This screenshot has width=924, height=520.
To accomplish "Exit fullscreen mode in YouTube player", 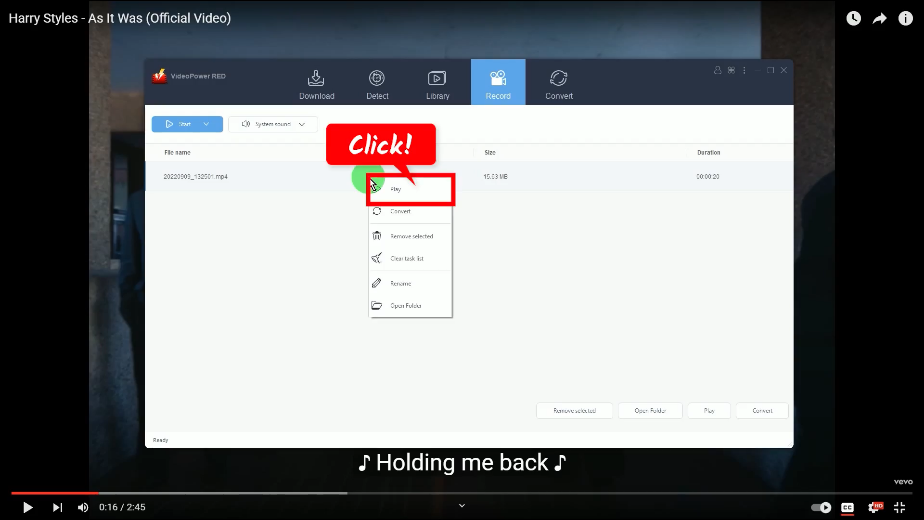I will coord(899,507).
